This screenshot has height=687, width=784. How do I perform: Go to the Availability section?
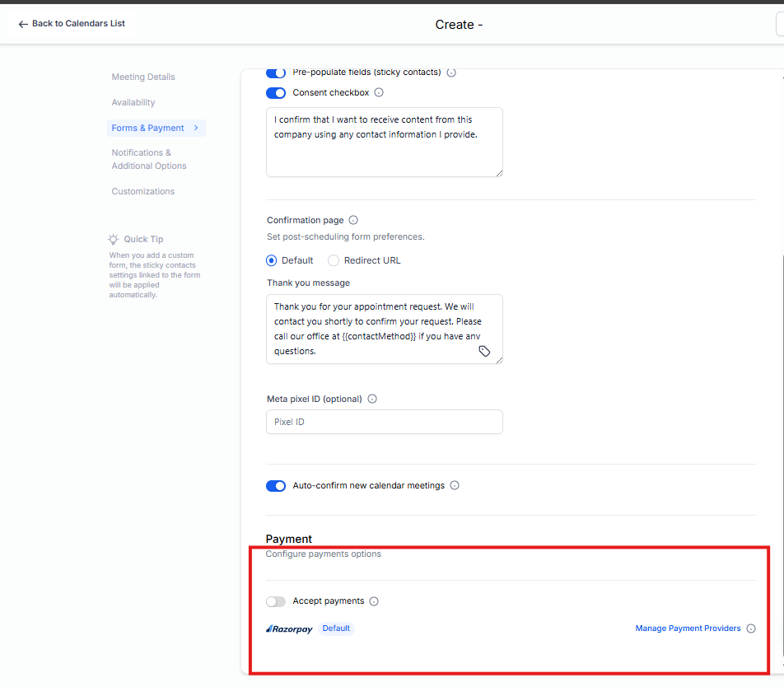[x=133, y=102]
